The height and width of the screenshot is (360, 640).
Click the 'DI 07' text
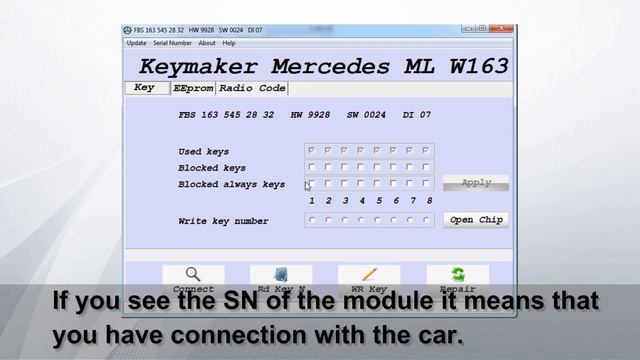(417, 115)
